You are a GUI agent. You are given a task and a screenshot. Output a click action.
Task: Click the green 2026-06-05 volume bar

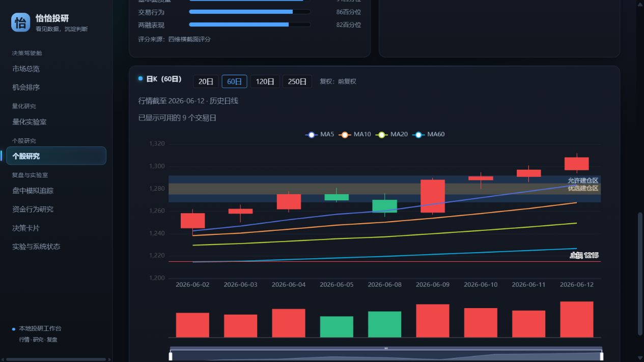[x=337, y=326]
